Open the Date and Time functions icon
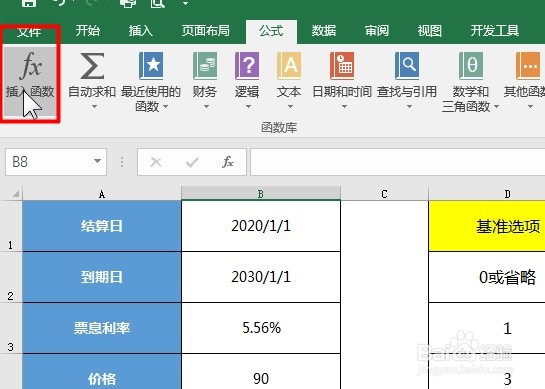 342,66
